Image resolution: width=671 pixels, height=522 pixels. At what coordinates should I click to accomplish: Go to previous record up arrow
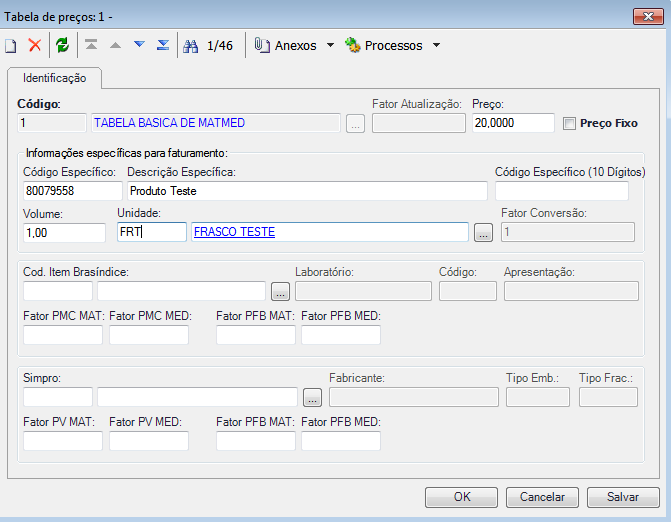115,45
